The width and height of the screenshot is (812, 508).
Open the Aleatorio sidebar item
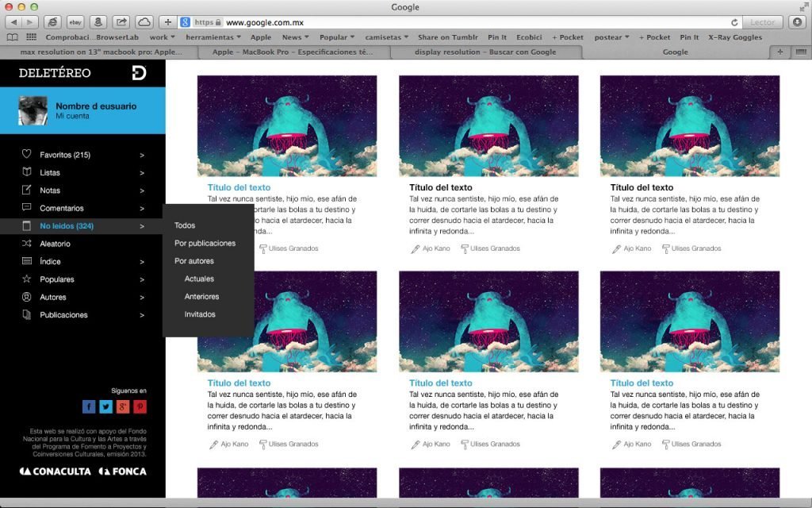click(55, 244)
